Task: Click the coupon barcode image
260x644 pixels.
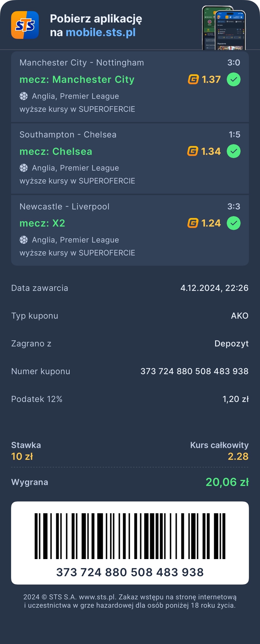Action: pos(130,536)
